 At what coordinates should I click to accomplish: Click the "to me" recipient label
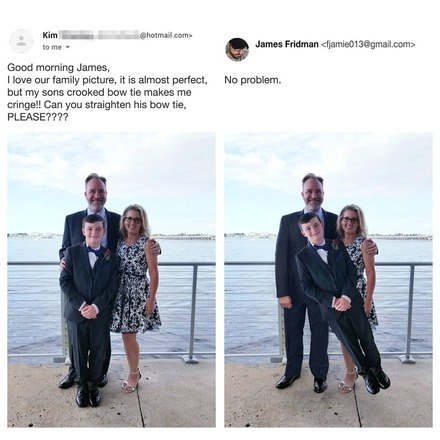[x=52, y=47]
